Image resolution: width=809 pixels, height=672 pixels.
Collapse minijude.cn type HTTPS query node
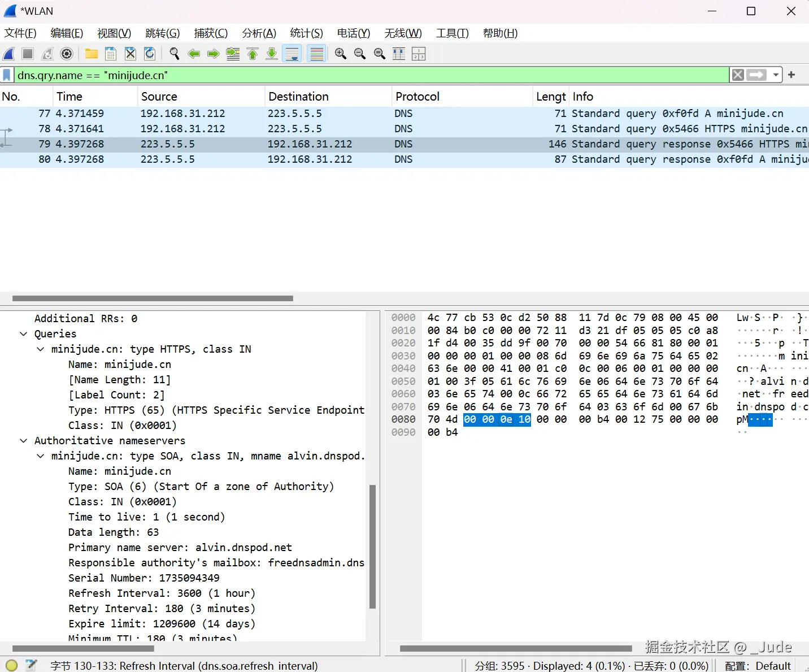40,349
